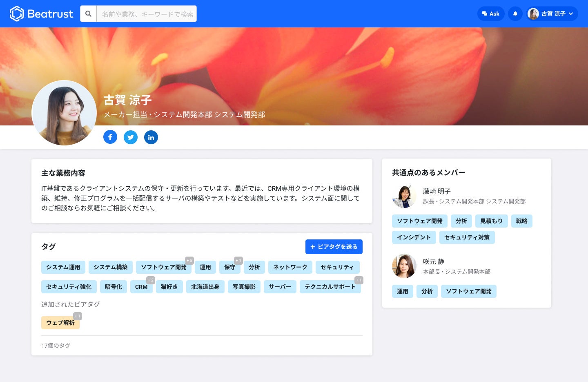Select the セキュリティ対策 common tag
588x382 pixels.
(467, 237)
